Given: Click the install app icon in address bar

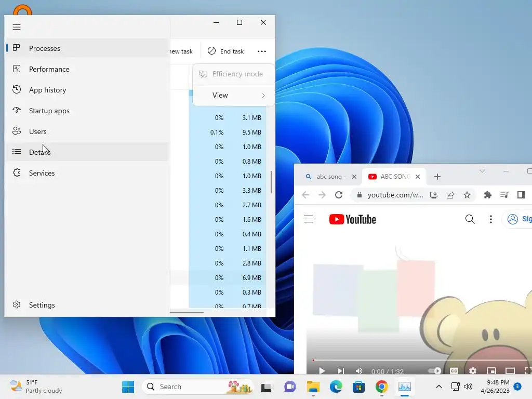Looking at the screenshot, I should click(434, 195).
